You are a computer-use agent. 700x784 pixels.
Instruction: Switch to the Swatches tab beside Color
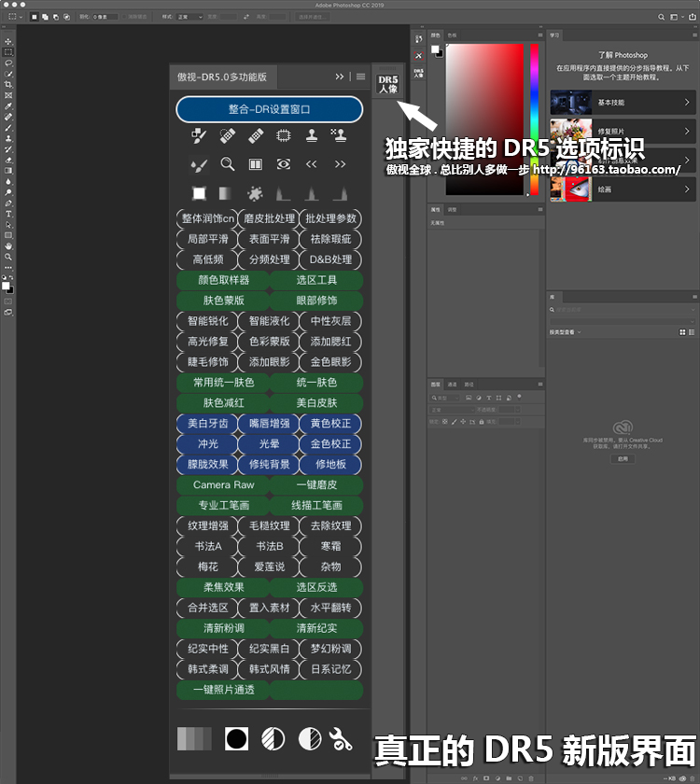(x=452, y=35)
